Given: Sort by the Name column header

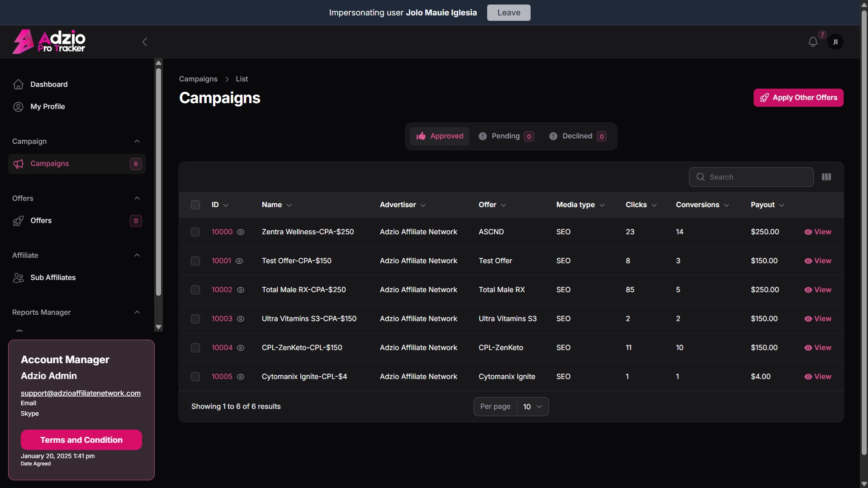Looking at the screenshot, I should [x=276, y=205].
